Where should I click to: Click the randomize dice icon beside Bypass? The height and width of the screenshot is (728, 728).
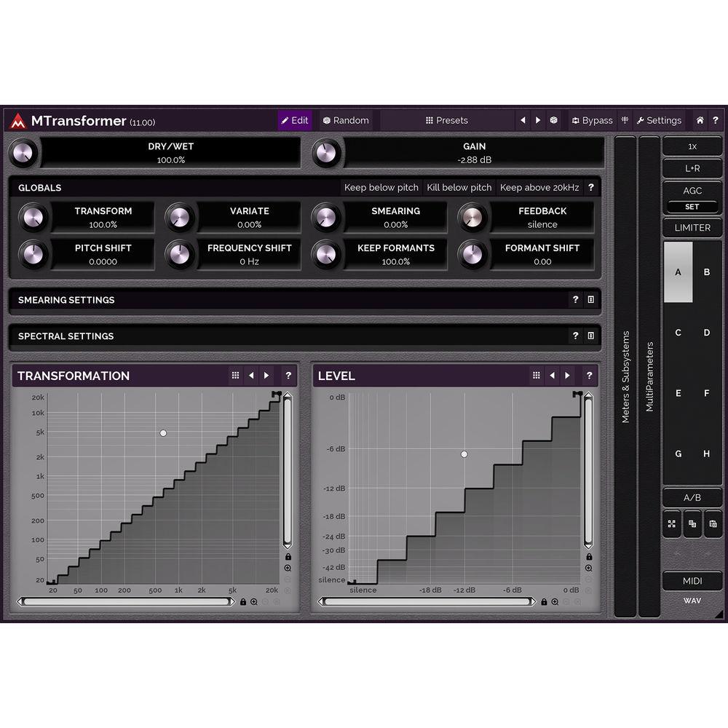(553, 120)
